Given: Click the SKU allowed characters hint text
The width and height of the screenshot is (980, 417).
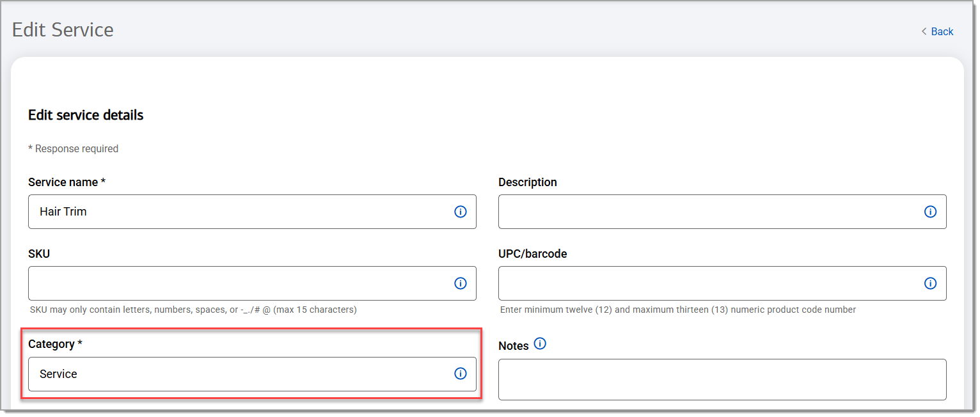Looking at the screenshot, I should click(x=193, y=310).
